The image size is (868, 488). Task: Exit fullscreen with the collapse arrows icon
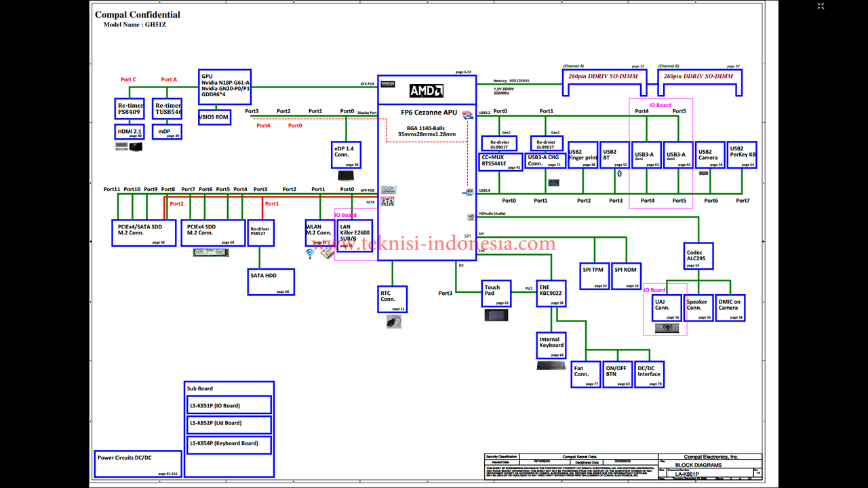click(x=821, y=6)
